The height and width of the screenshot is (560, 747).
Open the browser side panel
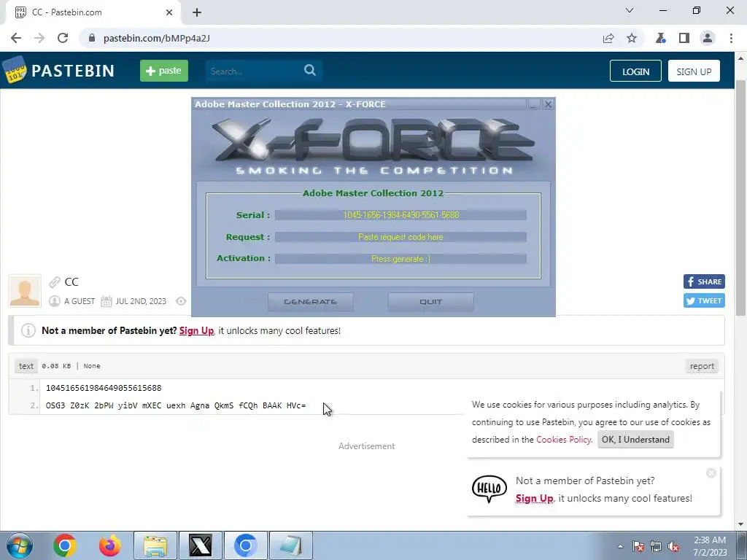click(x=684, y=38)
